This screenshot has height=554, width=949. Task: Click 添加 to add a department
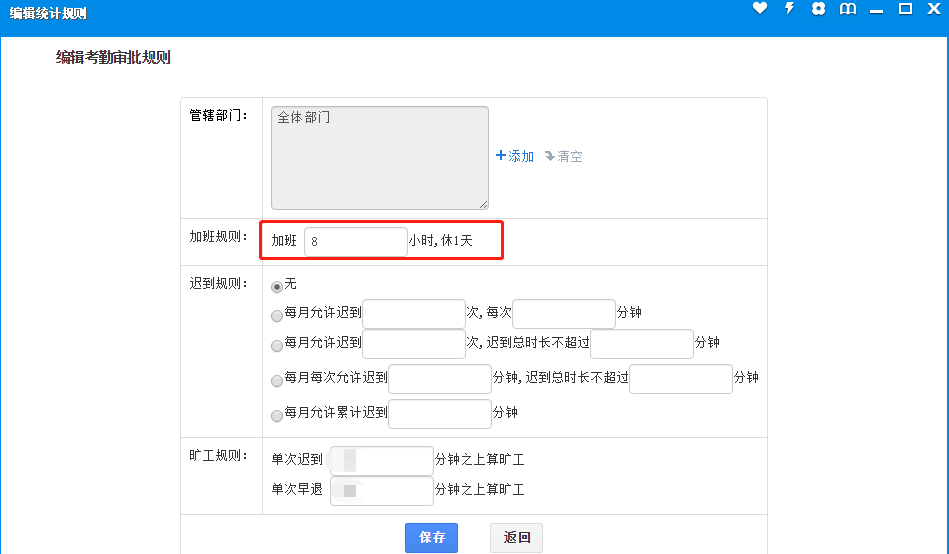[x=515, y=157]
